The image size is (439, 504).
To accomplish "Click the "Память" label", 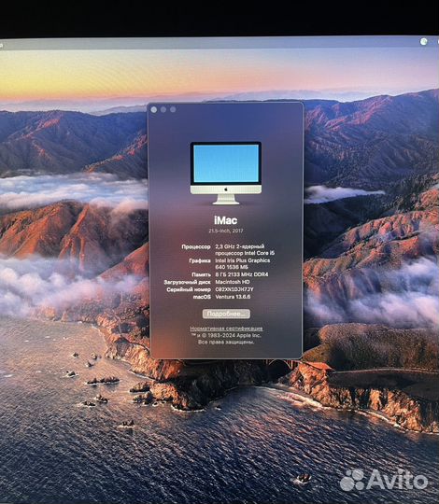I will click(x=201, y=274).
